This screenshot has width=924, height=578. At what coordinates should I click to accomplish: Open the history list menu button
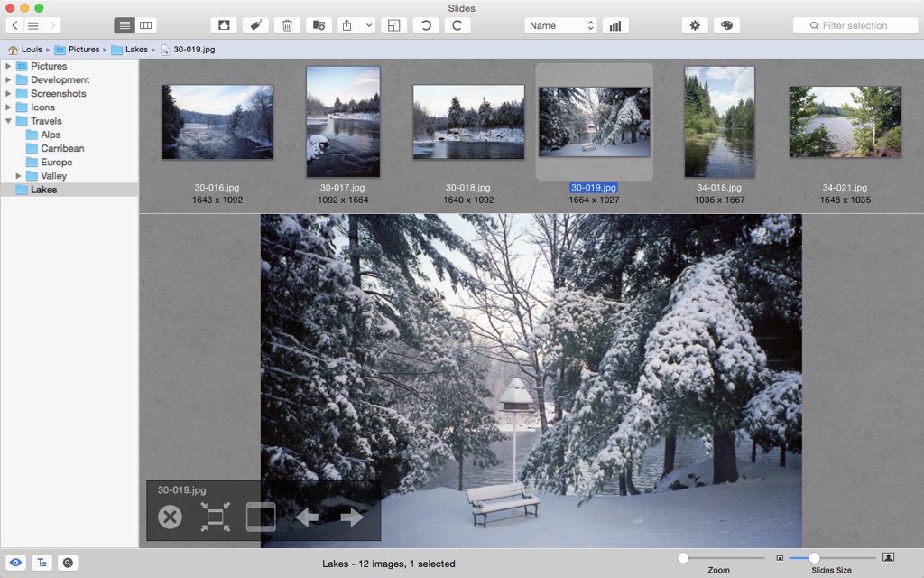pos(33,25)
